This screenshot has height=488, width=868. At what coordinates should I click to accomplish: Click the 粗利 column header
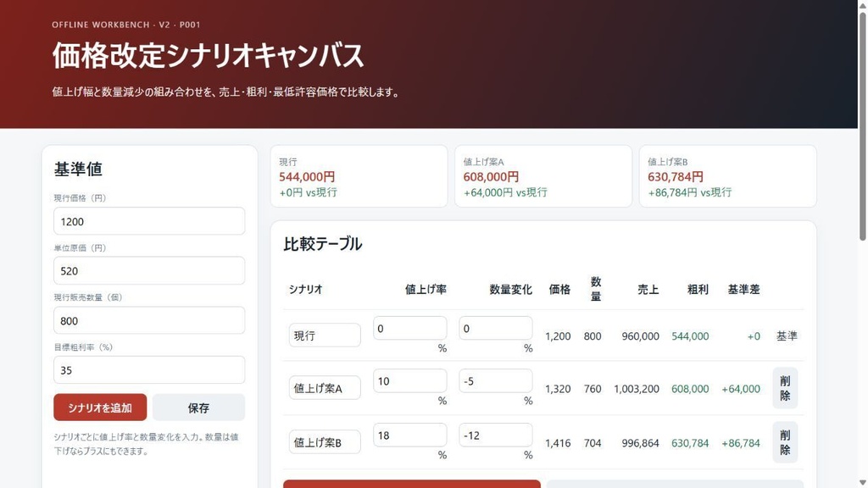click(x=698, y=290)
